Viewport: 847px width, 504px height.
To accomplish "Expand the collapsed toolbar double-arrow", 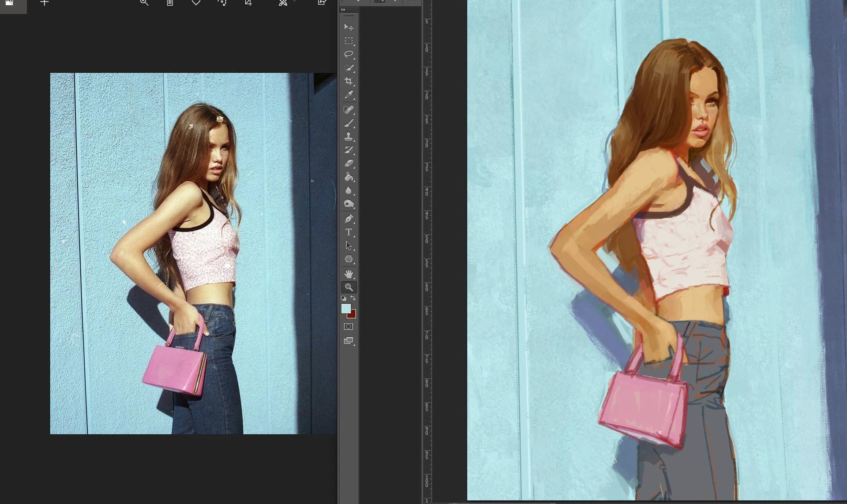I will [343, 10].
